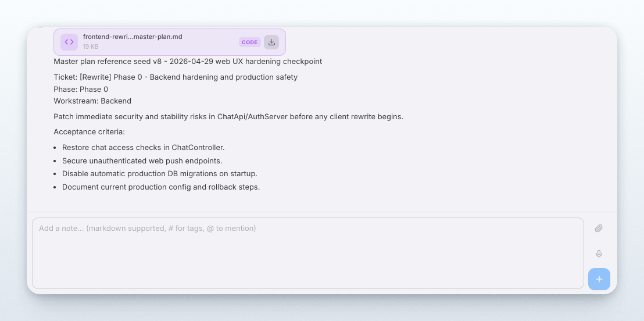Viewport: 644px width, 321px height.
Task: Open the frontend-rewri...master-plan.md file name
Action: [133, 37]
